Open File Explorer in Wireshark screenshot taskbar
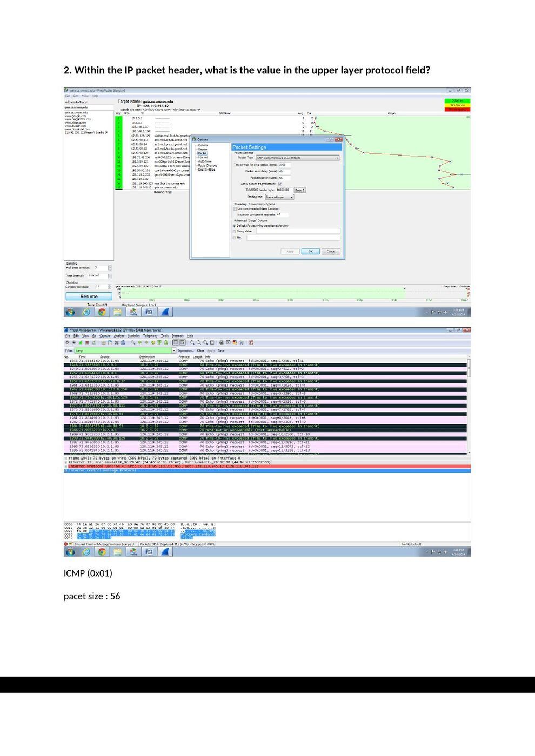535x756 pixels. click(x=117, y=552)
